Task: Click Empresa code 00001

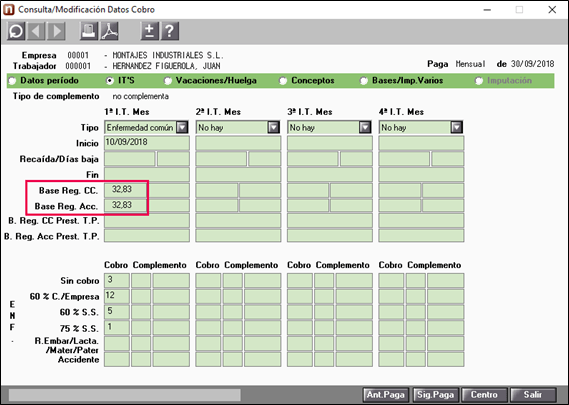Action: (78, 56)
